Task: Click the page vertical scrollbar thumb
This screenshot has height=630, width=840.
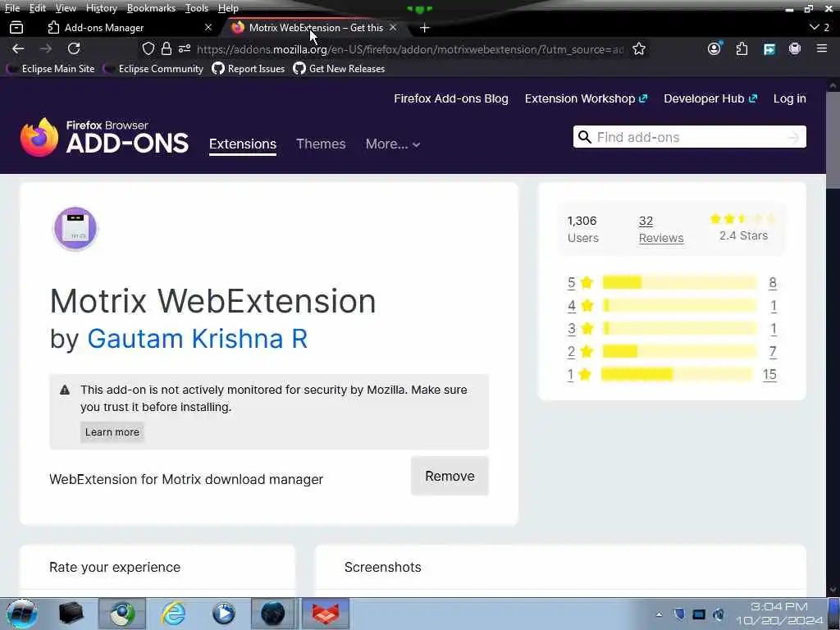Action: [x=833, y=141]
